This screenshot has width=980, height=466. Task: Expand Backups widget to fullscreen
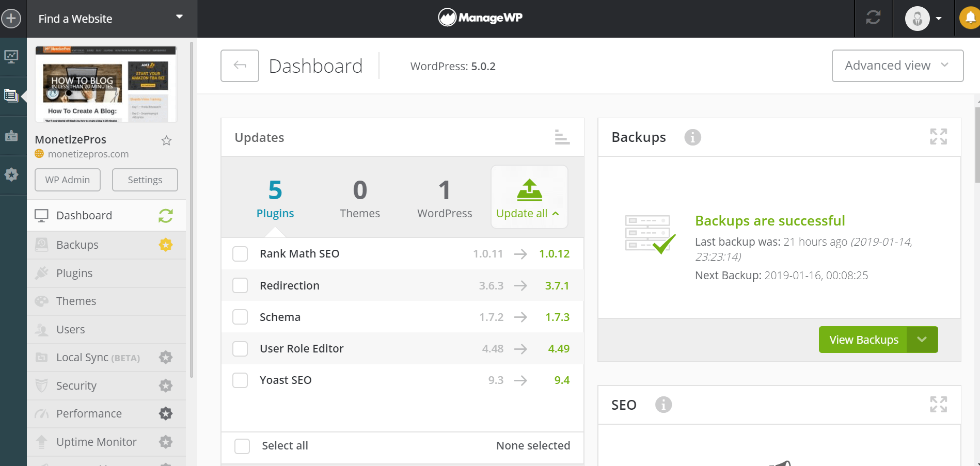tap(938, 136)
